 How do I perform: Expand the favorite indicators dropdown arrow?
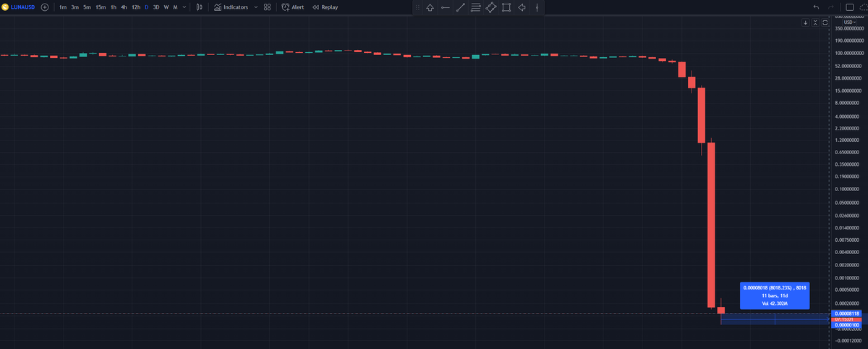coord(256,7)
